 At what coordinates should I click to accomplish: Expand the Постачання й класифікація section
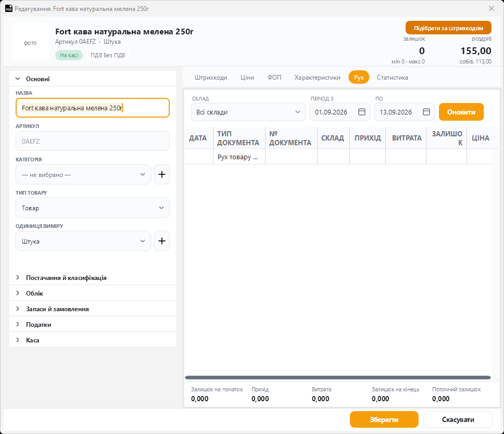(x=93, y=277)
